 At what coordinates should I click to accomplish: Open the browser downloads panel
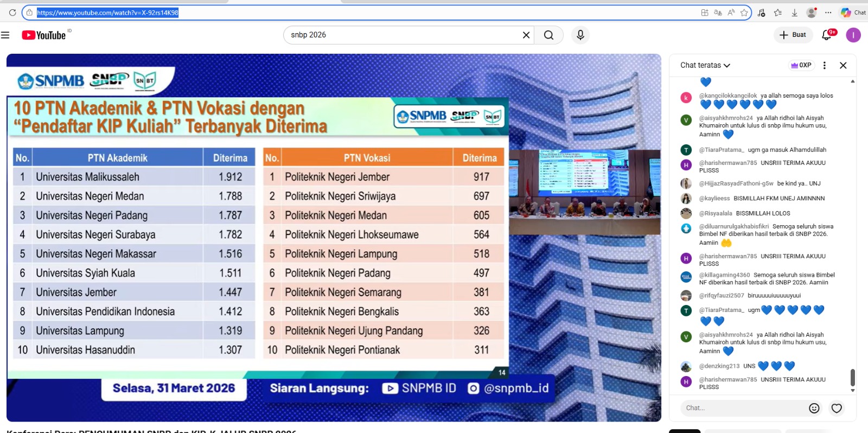click(794, 12)
